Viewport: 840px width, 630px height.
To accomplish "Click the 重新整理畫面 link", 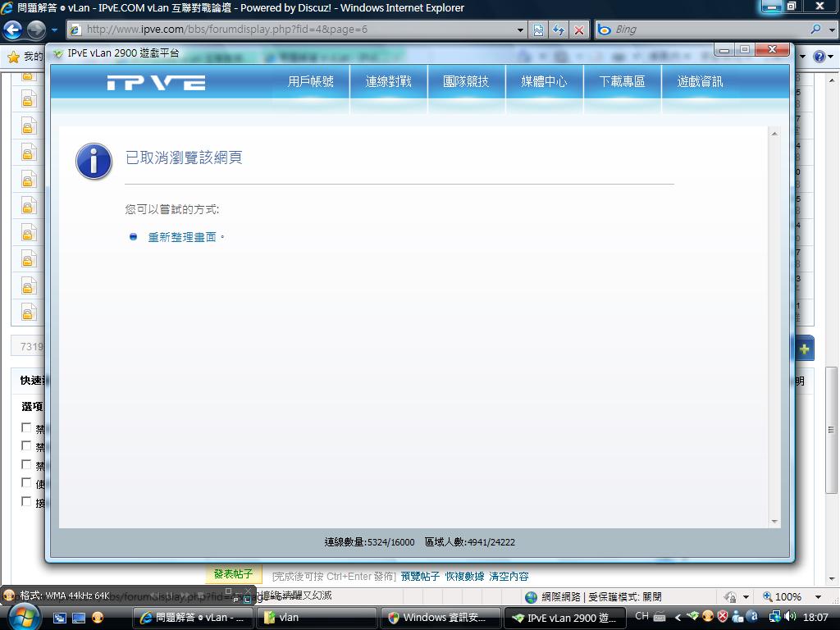I will pyautogui.click(x=182, y=237).
